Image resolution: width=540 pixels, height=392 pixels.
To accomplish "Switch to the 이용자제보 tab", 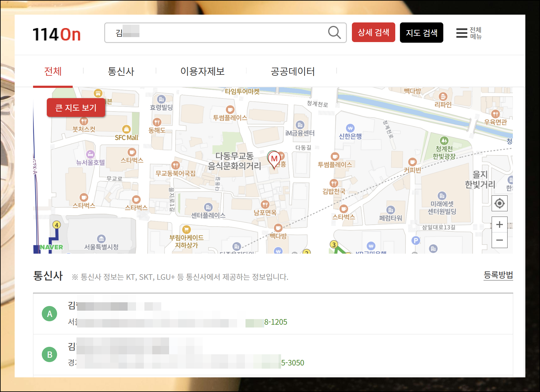I will pos(202,71).
